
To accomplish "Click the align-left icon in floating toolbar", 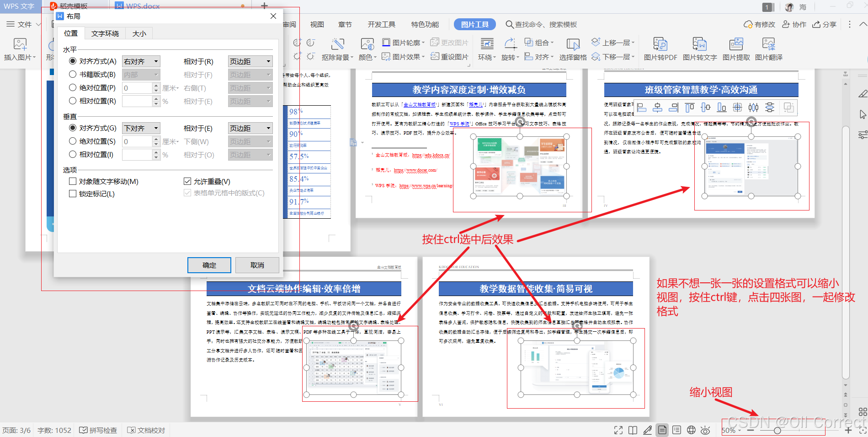I will tap(642, 108).
